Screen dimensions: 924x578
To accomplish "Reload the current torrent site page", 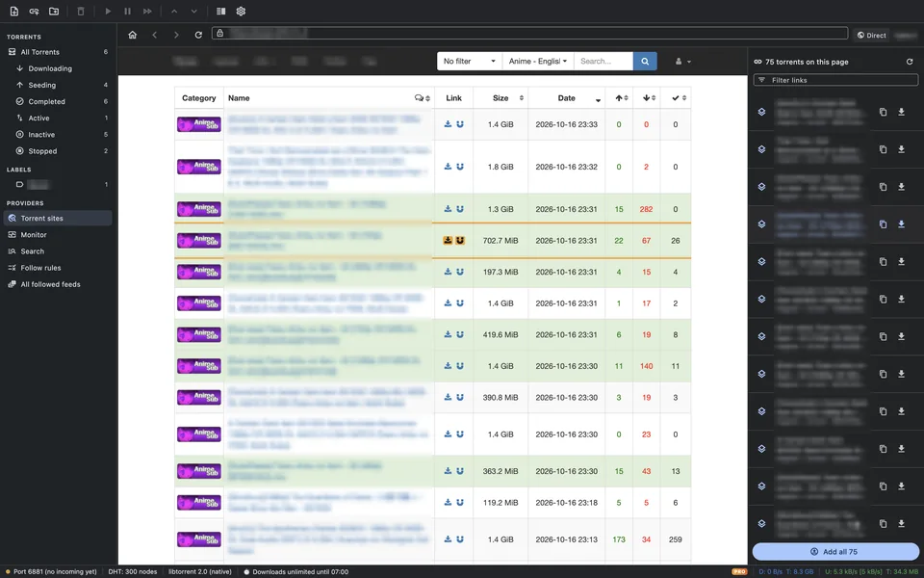I will [x=198, y=35].
